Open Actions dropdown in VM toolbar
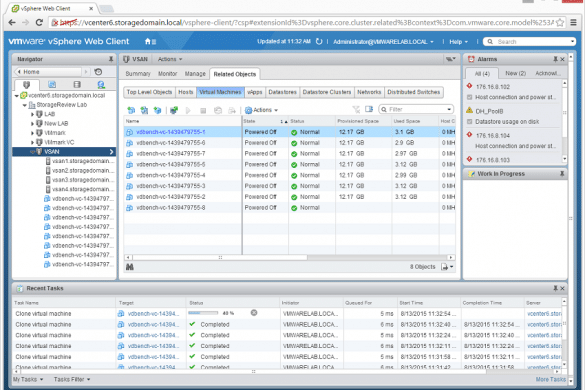Image resolution: width=585 pixels, height=390 pixels. coord(262,110)
